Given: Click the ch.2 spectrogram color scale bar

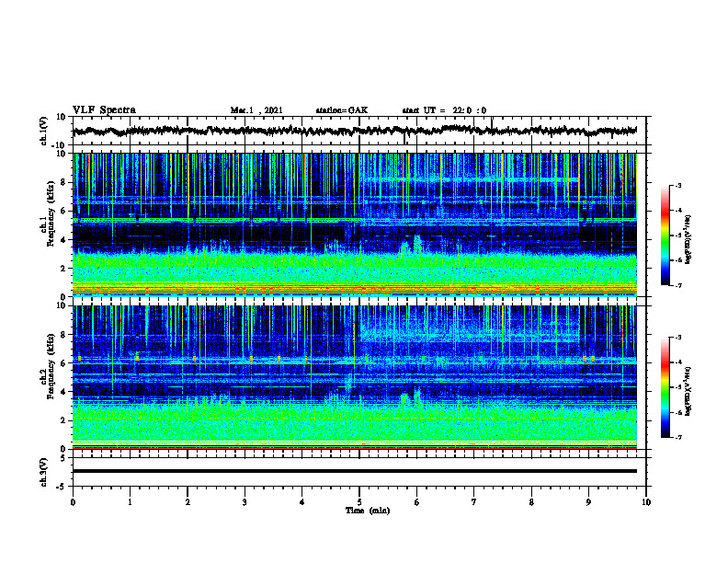Looking at the screenshot, I should click(x=665, y=387).
